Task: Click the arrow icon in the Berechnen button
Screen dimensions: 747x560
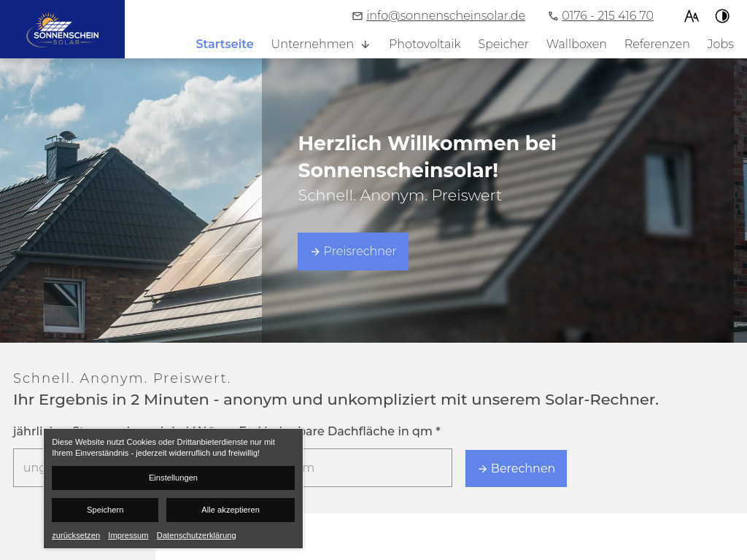Action: tap(483, 469)
